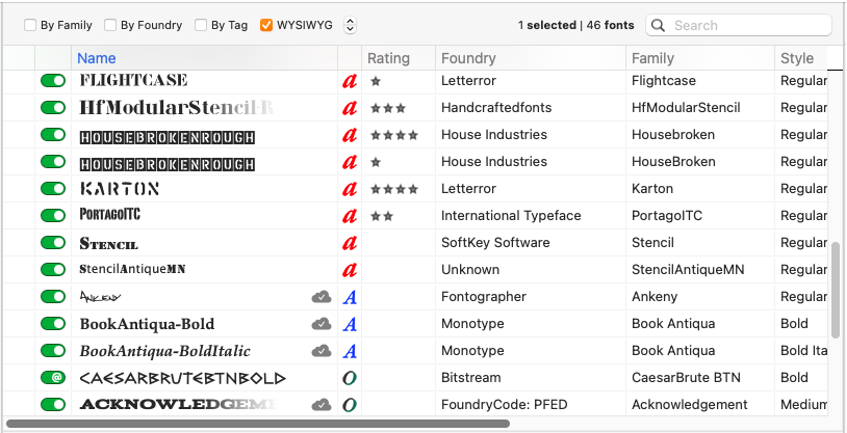This screenshot has width=847, height=433.
Task: Click the cloud icon in Acknowledgement row
Action: [321, 404]
